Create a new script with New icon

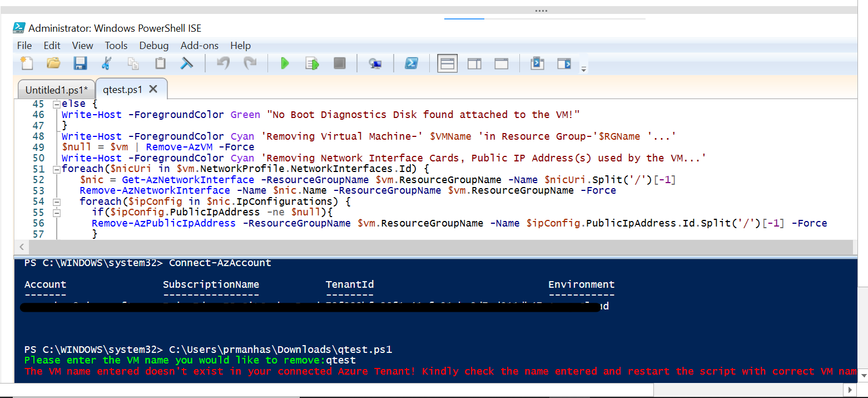27,63
